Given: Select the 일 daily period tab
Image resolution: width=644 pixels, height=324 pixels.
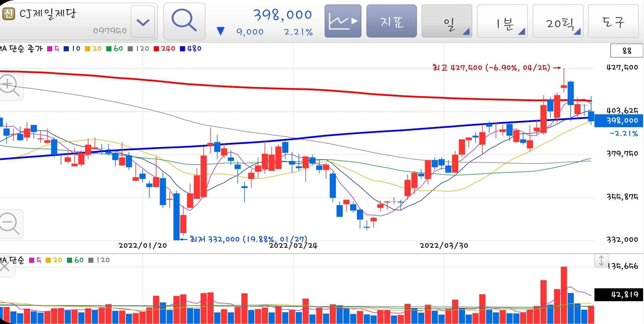Looking at the screenshot, I should click(x=447, y=21).
